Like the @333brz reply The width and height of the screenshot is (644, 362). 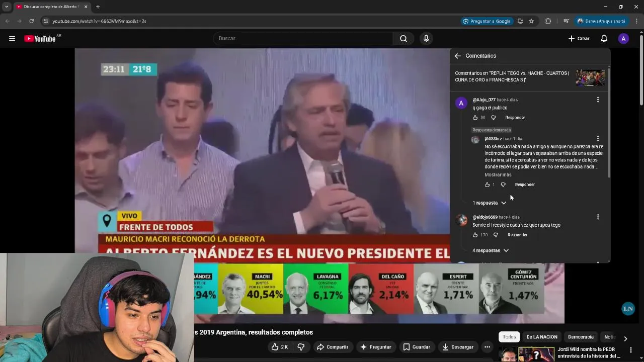(487, 185)
